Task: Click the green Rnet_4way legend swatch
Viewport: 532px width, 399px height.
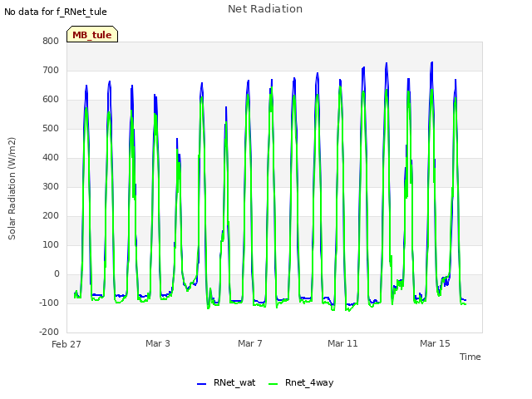Action: [x=273, y=384]
